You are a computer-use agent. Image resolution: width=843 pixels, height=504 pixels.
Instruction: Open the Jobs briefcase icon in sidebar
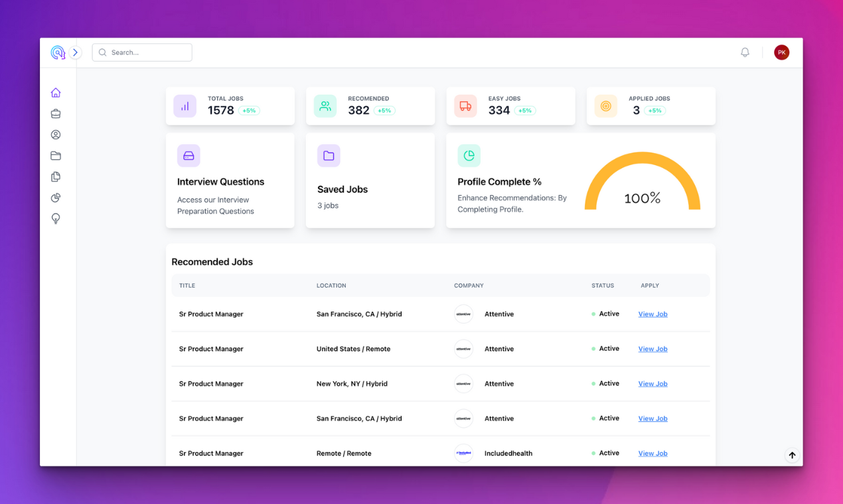tap(56, 113)
